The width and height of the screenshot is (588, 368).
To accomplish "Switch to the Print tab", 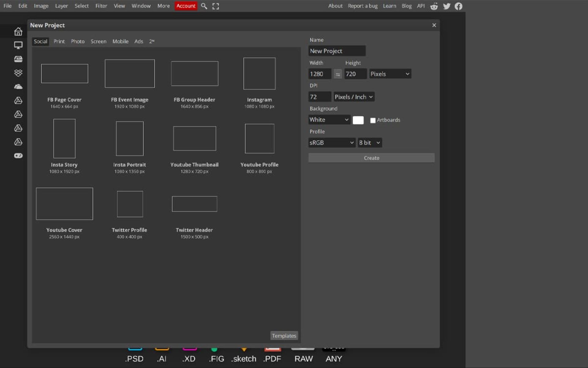I will (x=59, y=41).
